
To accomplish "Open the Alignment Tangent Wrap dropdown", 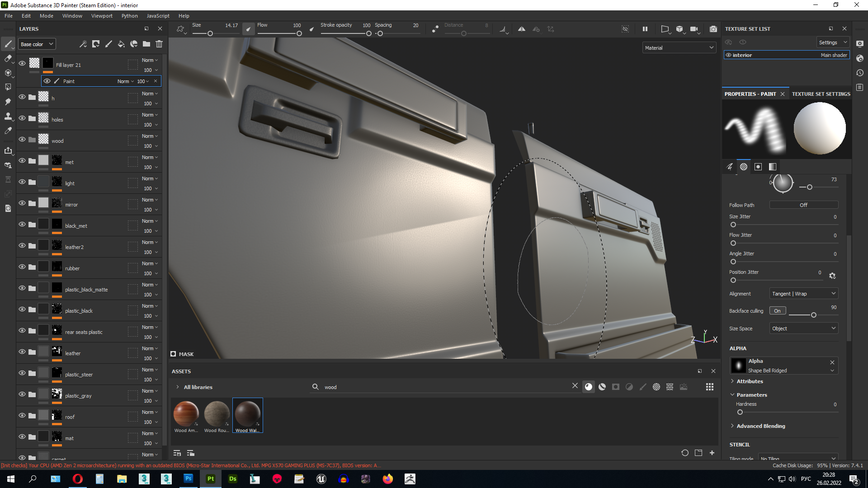I will (803, 294).
